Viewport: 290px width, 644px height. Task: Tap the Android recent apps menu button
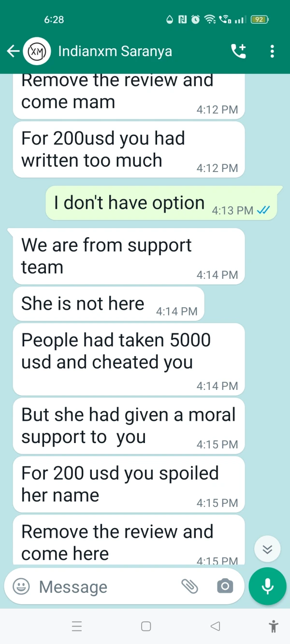76,627
